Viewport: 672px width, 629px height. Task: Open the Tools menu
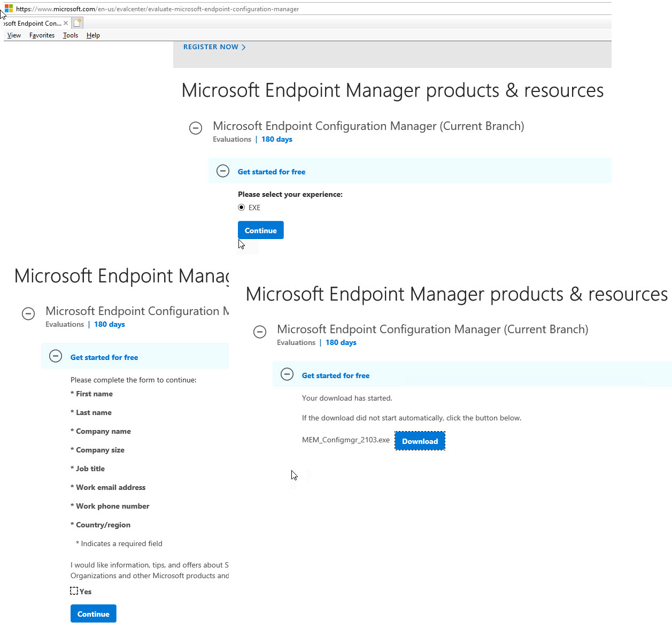pyautogui.click(x=70, y=35)
